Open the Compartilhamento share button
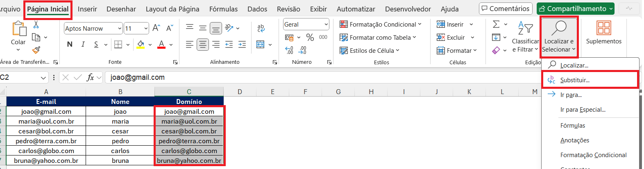The image size is (644, 169). (x=576, y=9)
